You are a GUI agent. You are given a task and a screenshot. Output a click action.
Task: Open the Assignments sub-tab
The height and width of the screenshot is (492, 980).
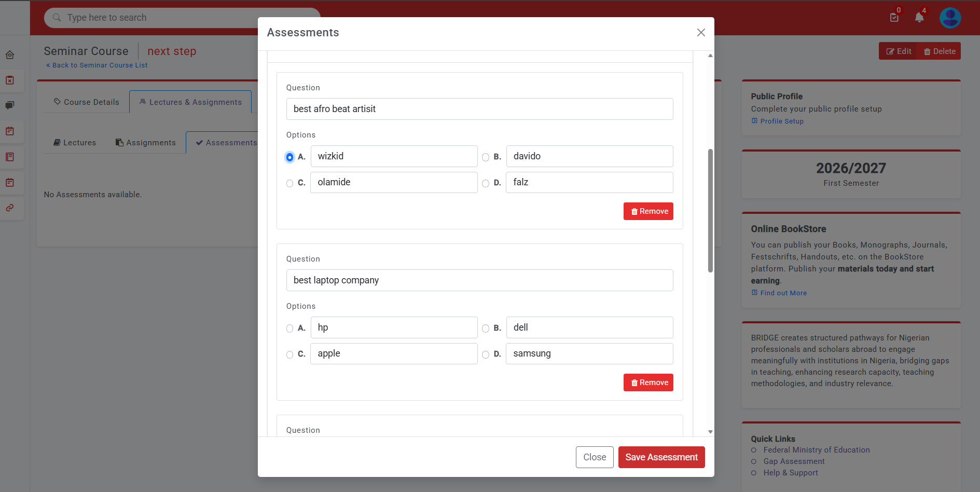[x=146, y=143]
